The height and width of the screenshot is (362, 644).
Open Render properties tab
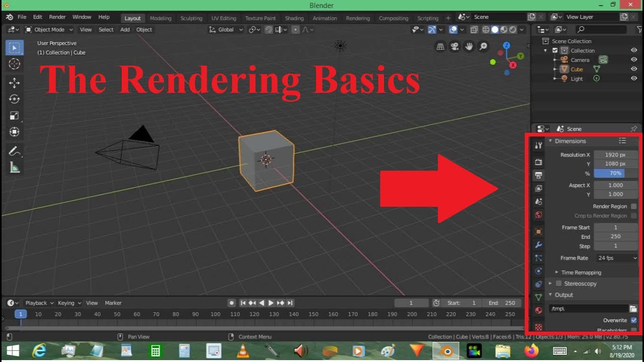tap(538, 162)
